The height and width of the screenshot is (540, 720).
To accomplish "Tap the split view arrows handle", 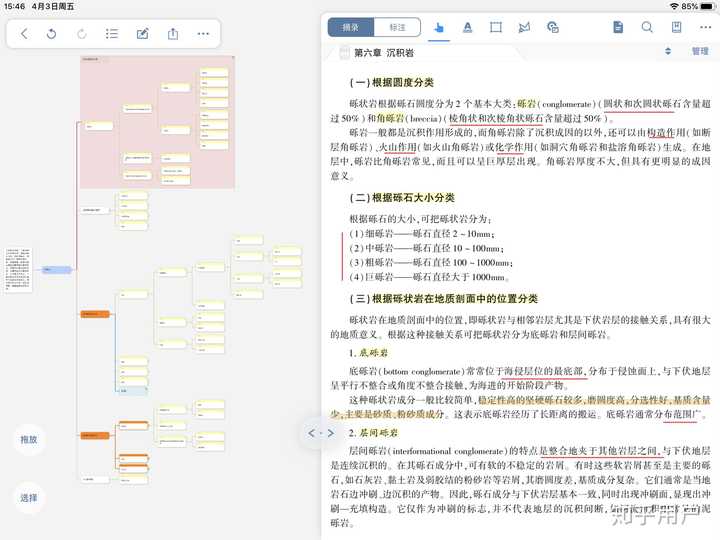I will pyautogui.click(x=321, y=433).
